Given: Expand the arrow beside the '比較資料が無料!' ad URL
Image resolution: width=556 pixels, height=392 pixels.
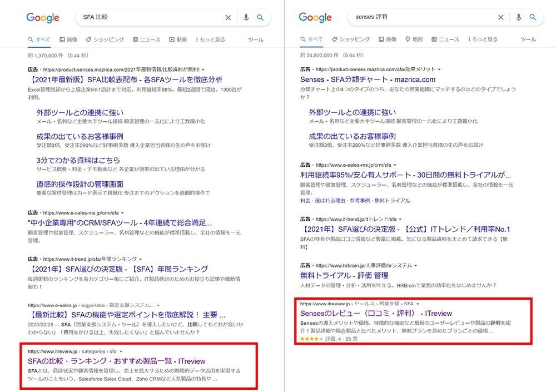Looking at the screenshot, I should [x=203, y=70].
